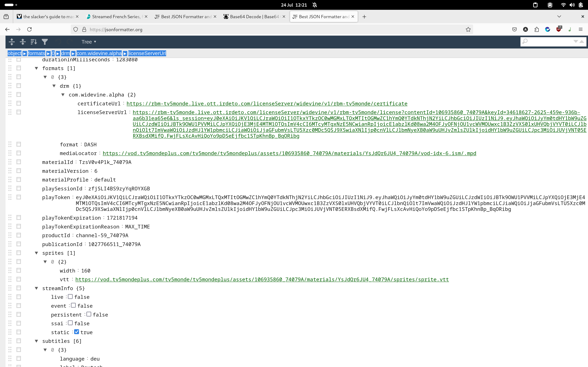Image resolution: width=588 pixels, height=367 pixels.
Task: Click the drm breadcrumb in path bar
Action: 65,53
